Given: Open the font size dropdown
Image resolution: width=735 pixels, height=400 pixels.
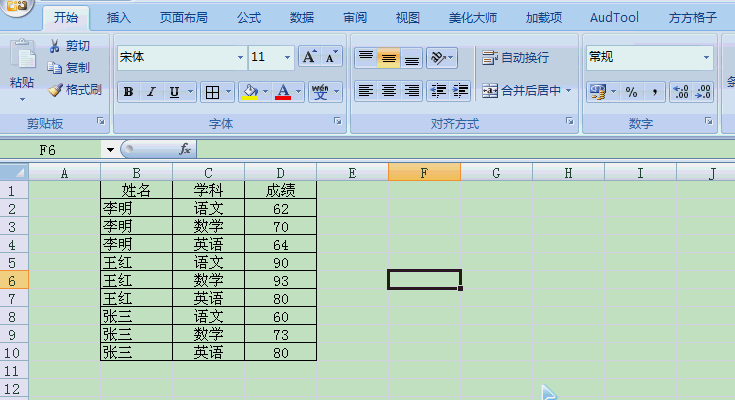Looking at the screenshot, I should (288, 57).
